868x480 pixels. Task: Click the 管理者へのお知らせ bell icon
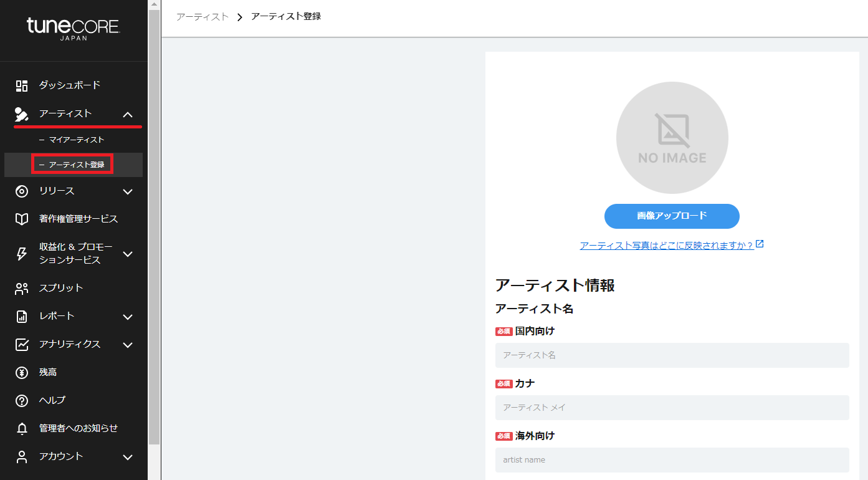pyautogui.click(x=21, y=428)
